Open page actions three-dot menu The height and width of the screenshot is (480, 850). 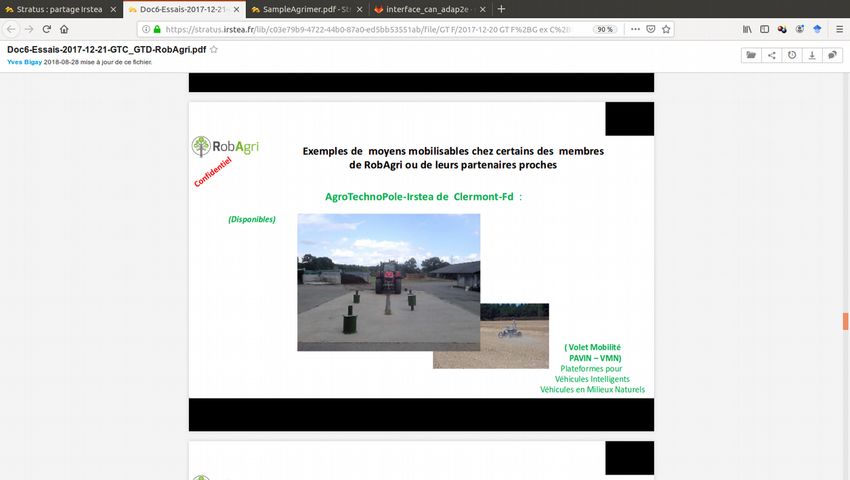[x=633, y=29]
